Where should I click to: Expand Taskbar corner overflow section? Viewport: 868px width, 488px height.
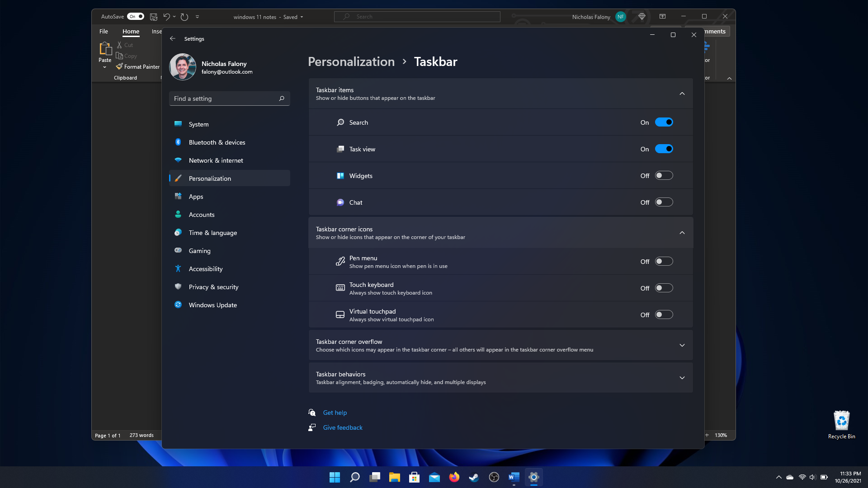click(x=682, y=345)
